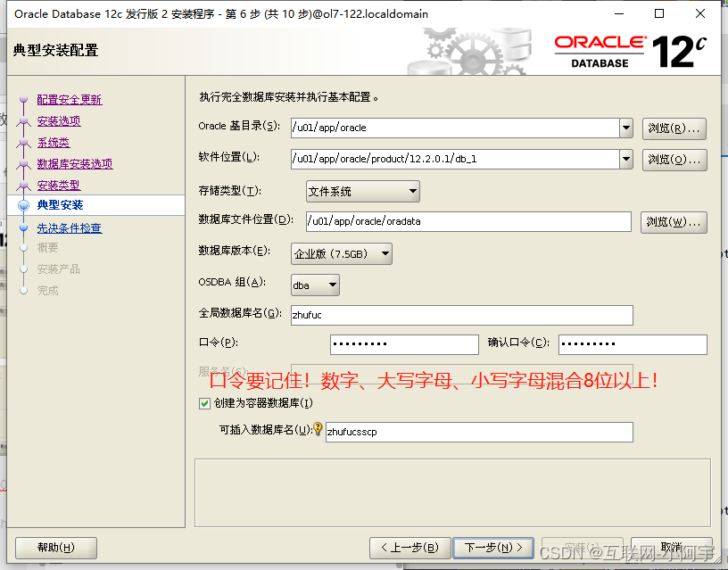This screenshot has height=570, width=728.
Task: Click the disabled 完成 step label
Action: (x=48, y=291)
